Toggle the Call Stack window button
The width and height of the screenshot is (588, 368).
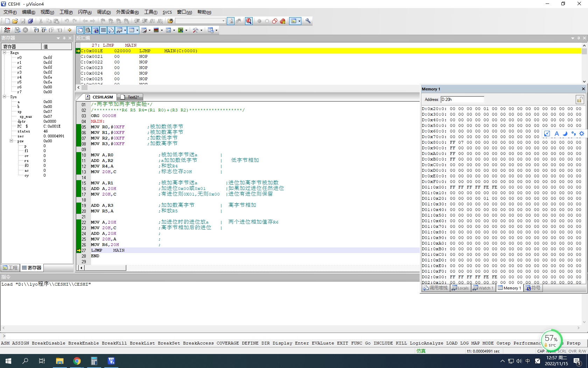point(111,30)
